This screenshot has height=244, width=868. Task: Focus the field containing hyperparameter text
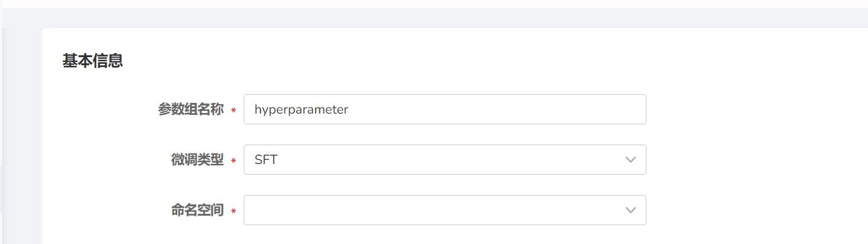444,110
